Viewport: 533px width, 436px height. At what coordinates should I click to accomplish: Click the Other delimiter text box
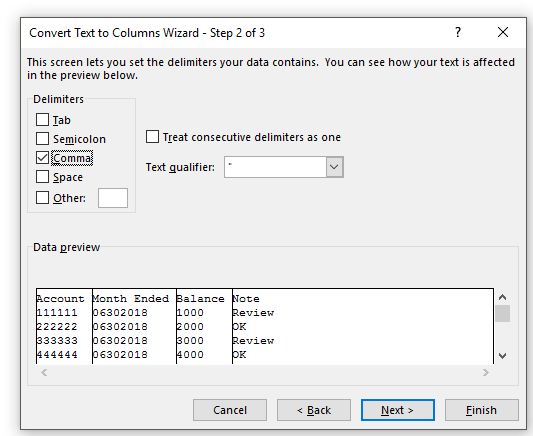(113, 198)
